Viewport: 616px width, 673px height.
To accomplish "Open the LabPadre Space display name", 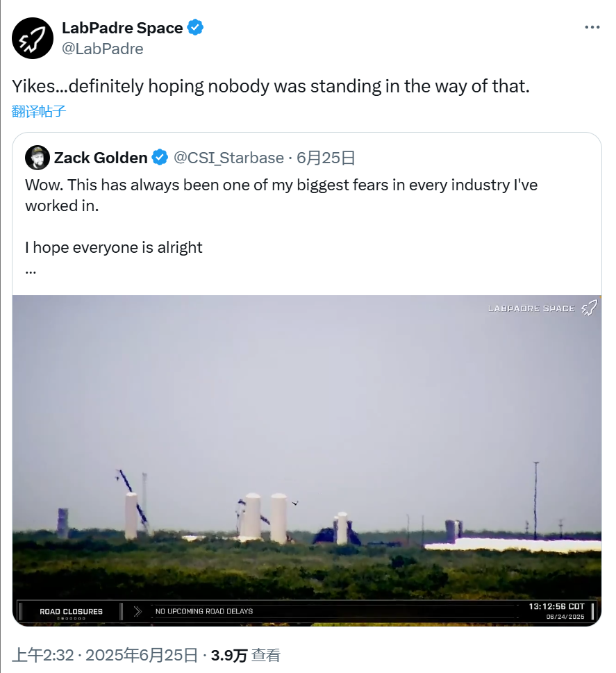I will [x=122, y=28].
